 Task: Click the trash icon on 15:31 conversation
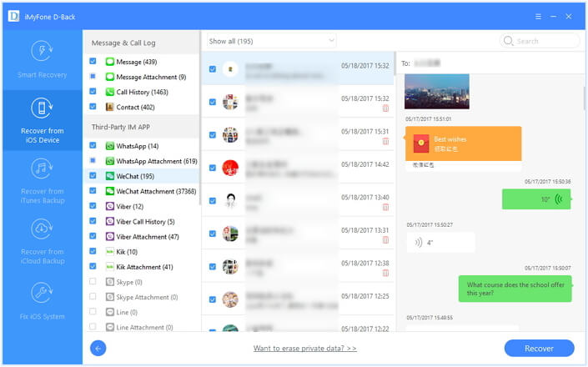[385, 141]
